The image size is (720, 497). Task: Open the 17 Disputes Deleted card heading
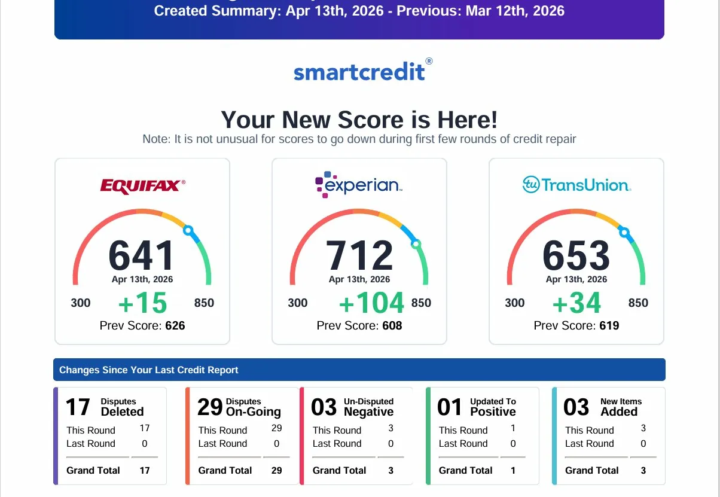[x=105, y=407]
